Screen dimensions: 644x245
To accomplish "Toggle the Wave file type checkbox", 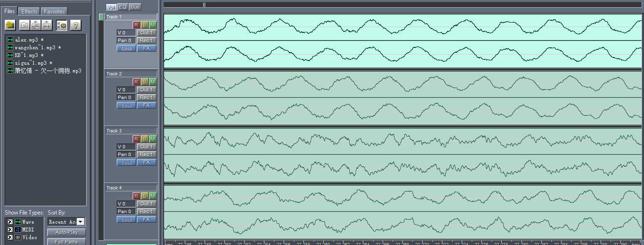I will pos(10,222).
